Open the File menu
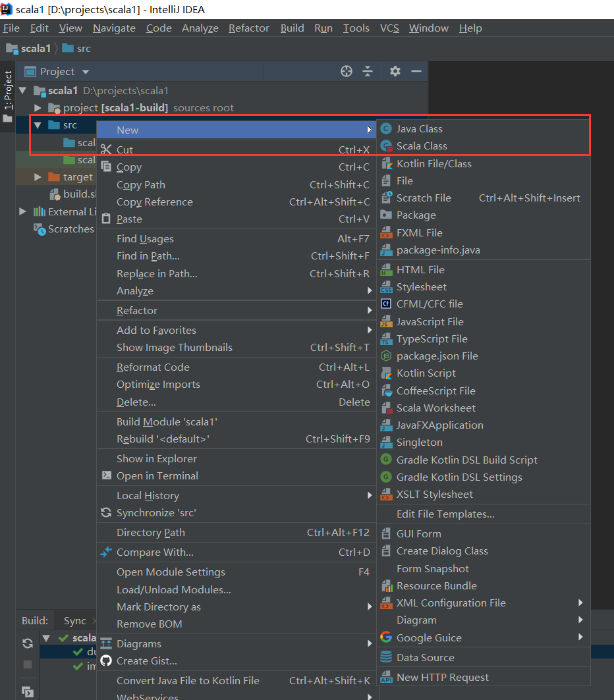 (11, 28)
